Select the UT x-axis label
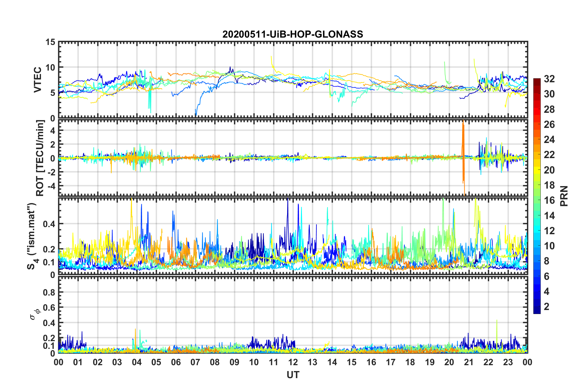Viewport: 586px width, 392px height. [293, 375]
